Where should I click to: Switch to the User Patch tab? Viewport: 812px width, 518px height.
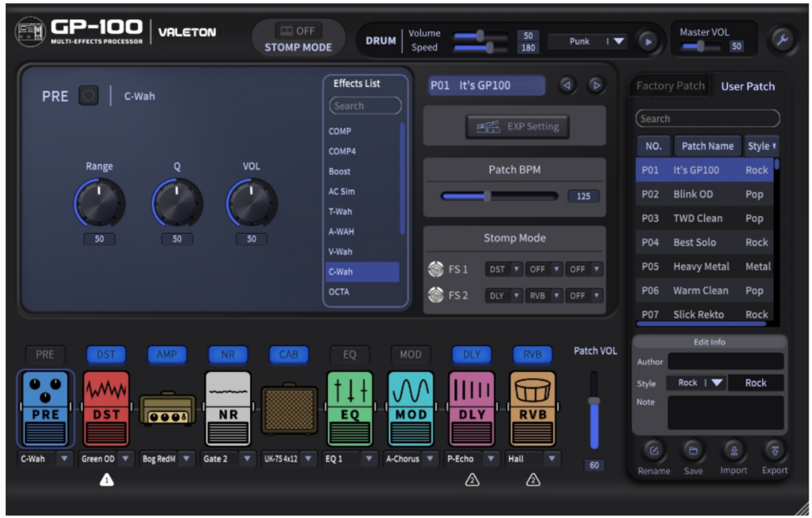click(x=748, y=86)
